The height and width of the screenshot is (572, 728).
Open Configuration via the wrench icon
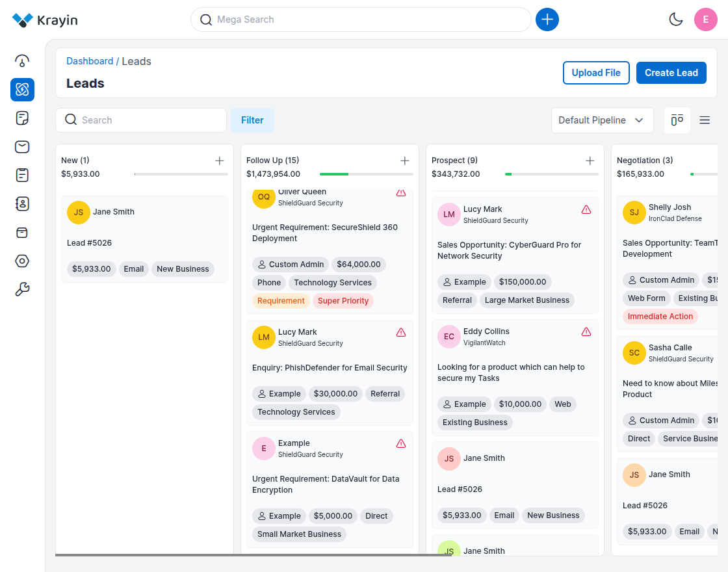pyautogui.click(x=22, y=290)
